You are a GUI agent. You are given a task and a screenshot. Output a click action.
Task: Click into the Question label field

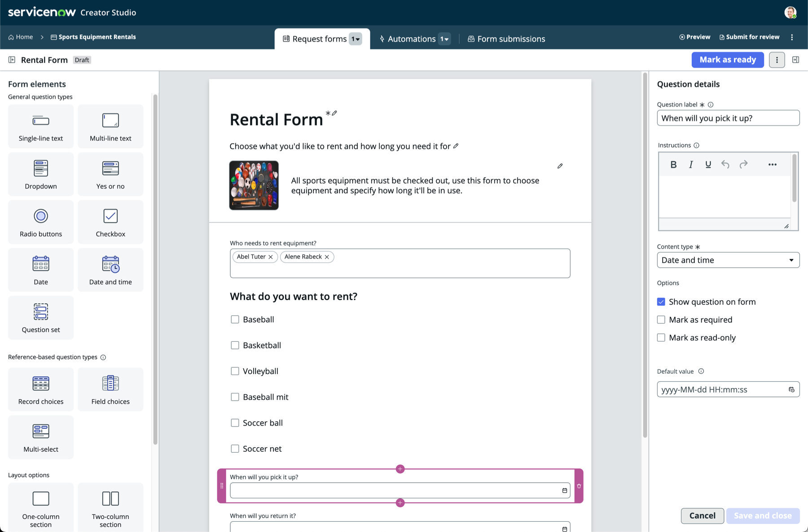pos(728,118)
